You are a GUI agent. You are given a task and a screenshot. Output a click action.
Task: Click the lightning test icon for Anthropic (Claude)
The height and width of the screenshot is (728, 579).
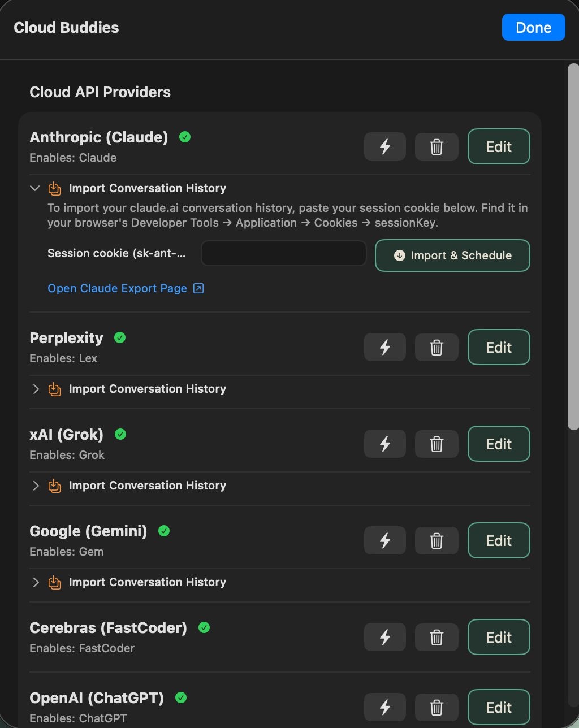click(x=385, y=147)
